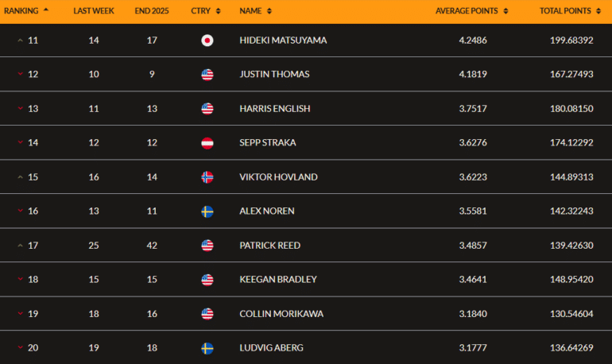Viewport: 612px width, 364px height.
Task: Click USA flag beside Patrick Reed
Action: tap(207, 246)
